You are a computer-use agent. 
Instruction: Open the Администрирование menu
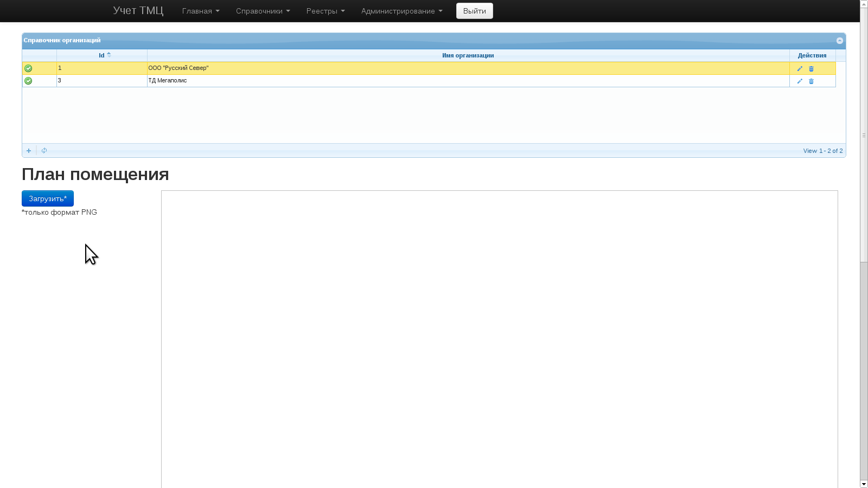click(401, 11)
